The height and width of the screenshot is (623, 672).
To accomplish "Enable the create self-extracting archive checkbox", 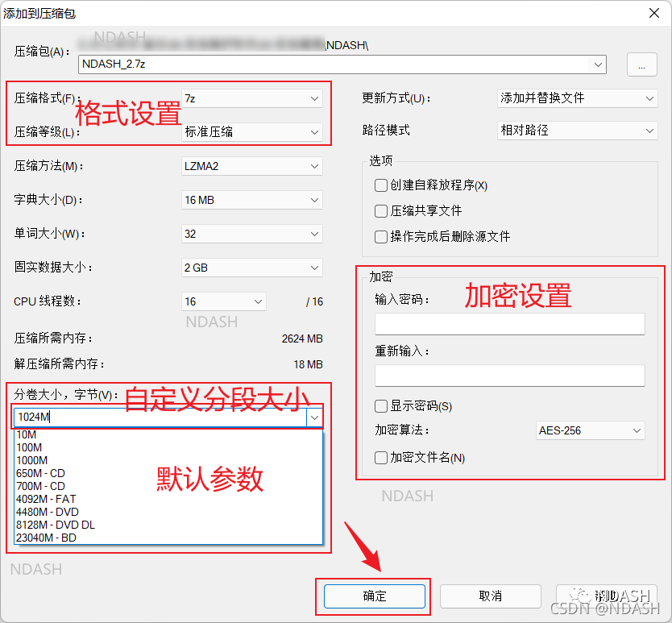I will [381, 185].
